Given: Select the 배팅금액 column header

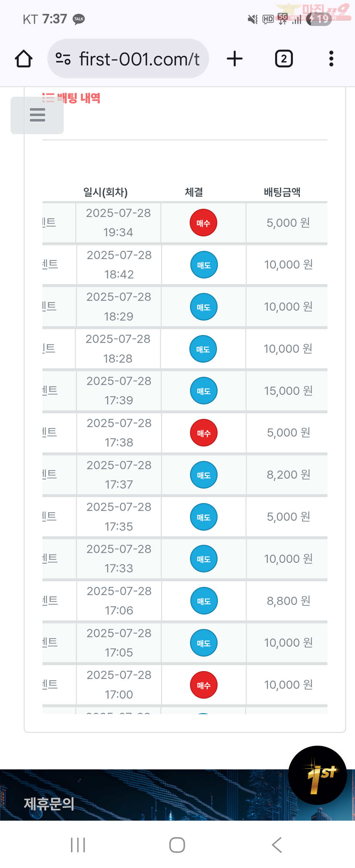Looking at the screenshot, I should pyautogui.click(x=282, y=192).
